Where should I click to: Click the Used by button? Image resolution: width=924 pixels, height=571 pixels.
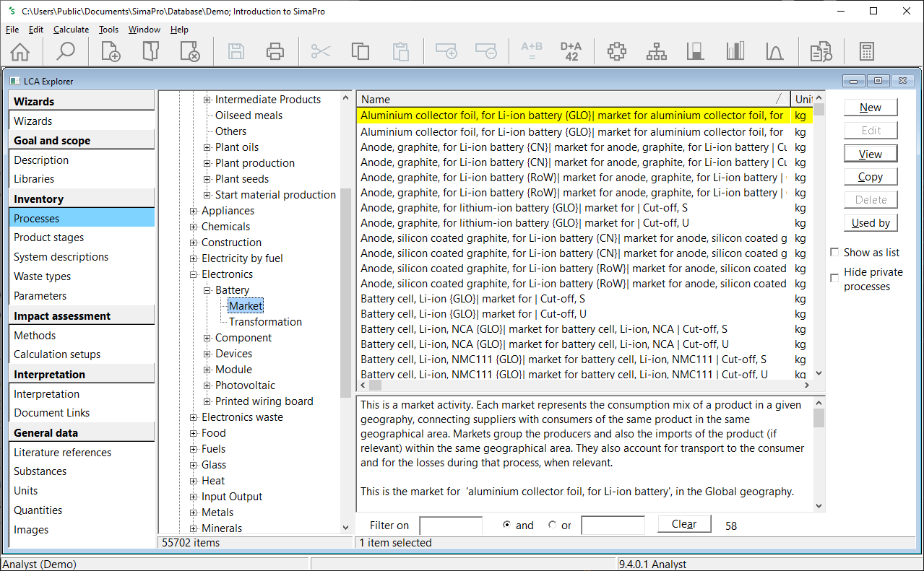click(x=871, y=223)
